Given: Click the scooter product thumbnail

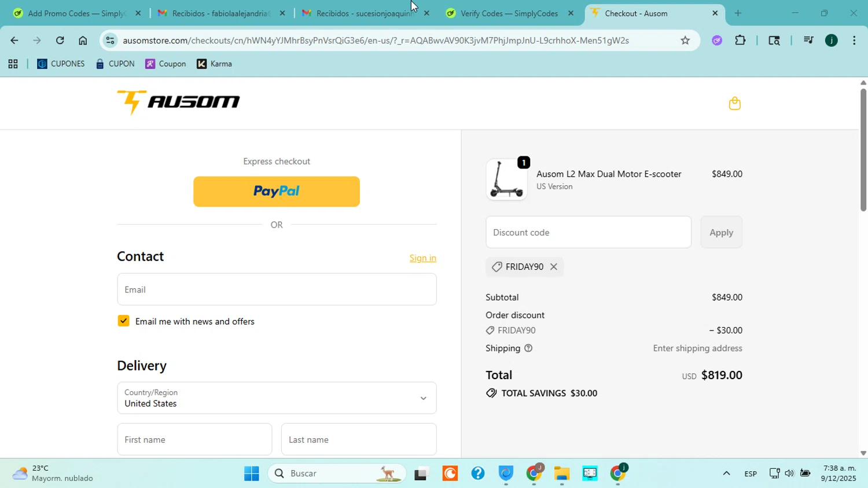Looking at the screenshot, I should click(x=506, y=179).
